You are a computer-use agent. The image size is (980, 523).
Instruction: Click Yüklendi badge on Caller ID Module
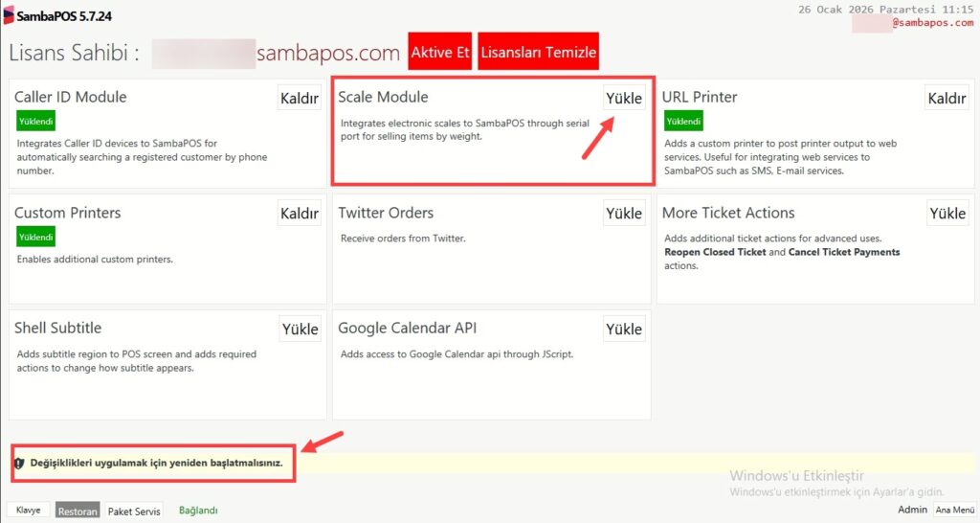coord(36,122)
